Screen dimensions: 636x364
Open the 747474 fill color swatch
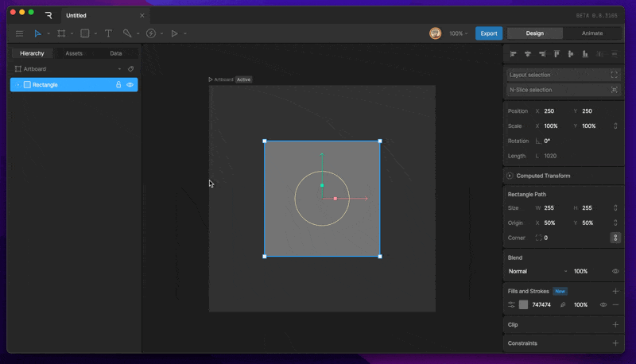[x=523, y=305]
